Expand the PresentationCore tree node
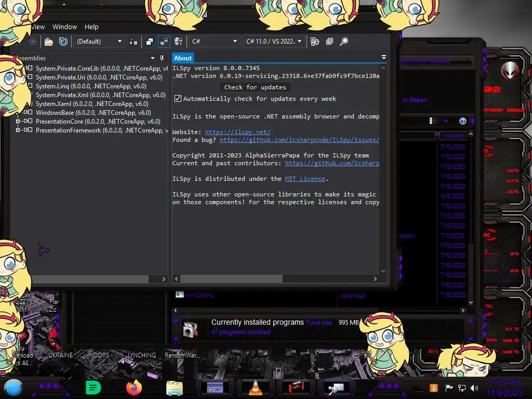 coord(18,121)
